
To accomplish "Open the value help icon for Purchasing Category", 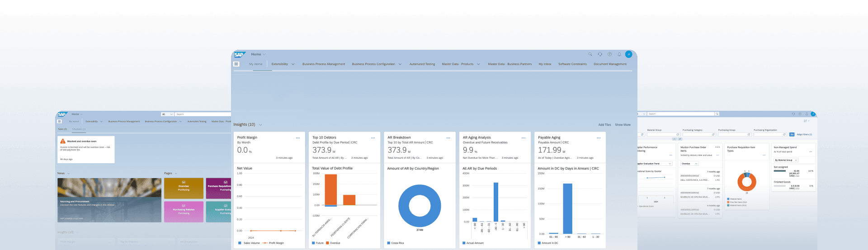I will click(x=713, y=134).
